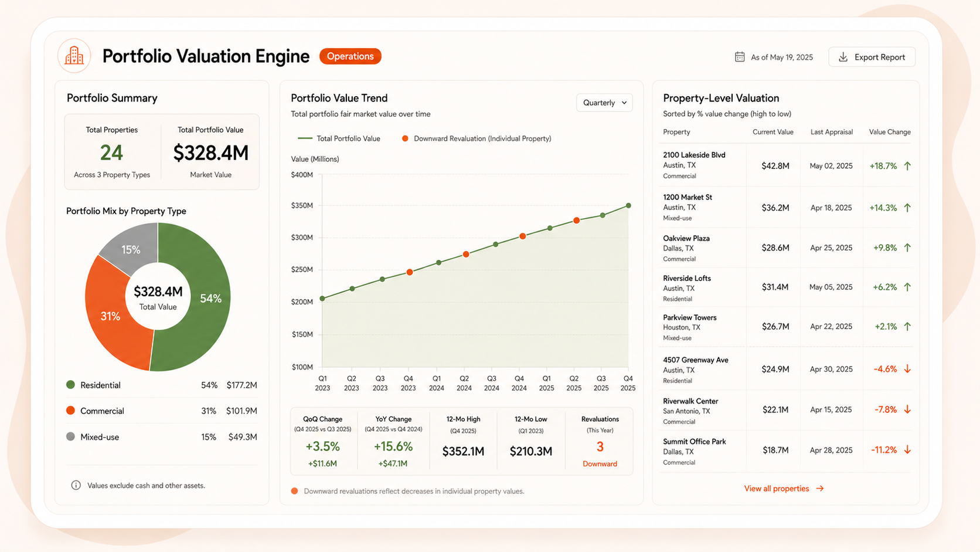The image size is (980, 552).
Task: Click the up arrow for Riverside Lofts
Action: click(x=907, y=287)
